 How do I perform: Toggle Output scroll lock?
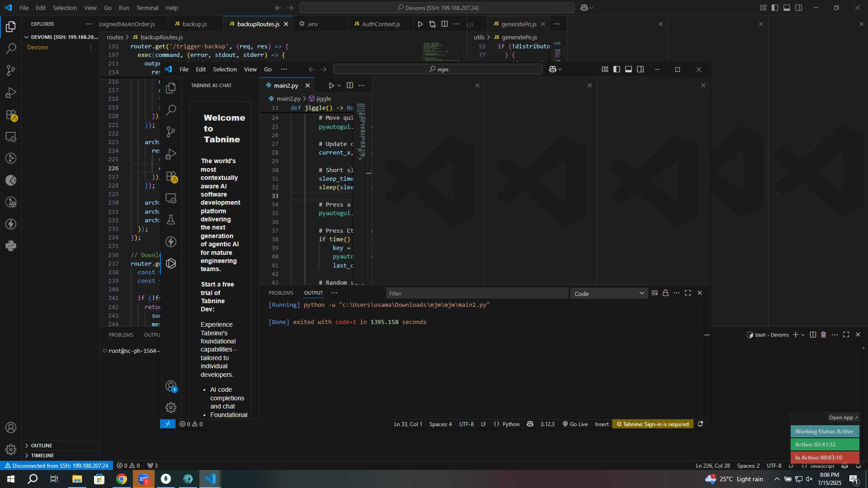(665, 293)
